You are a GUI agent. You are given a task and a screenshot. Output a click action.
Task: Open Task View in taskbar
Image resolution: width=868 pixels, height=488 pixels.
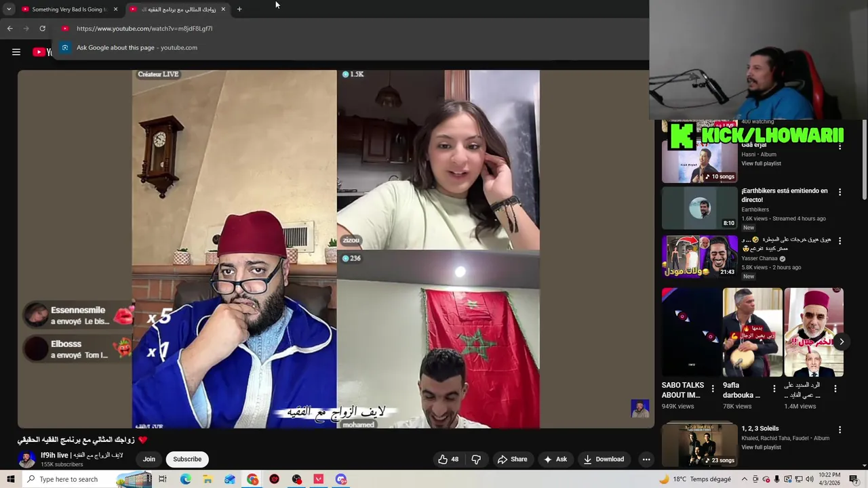163,479
